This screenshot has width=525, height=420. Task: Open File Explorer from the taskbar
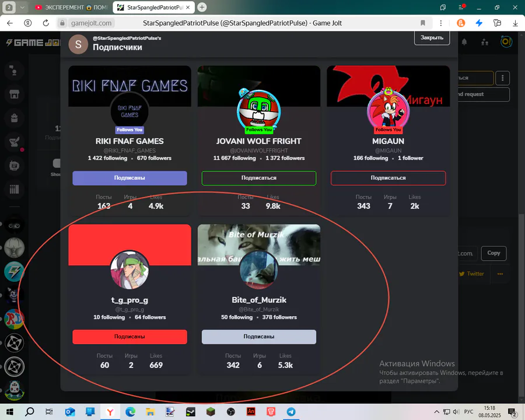150,412
